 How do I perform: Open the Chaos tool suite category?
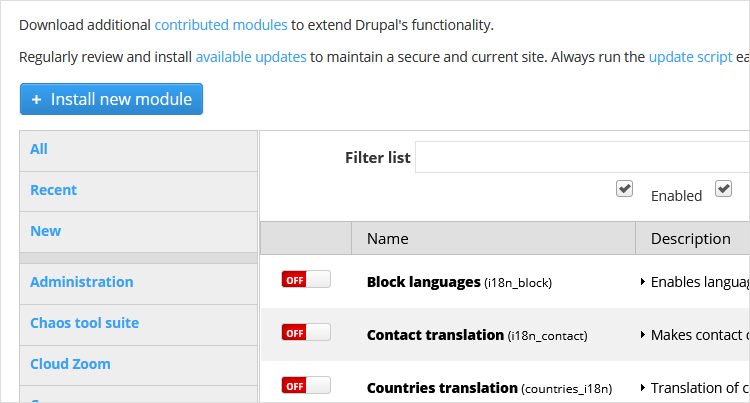[84, 323]
